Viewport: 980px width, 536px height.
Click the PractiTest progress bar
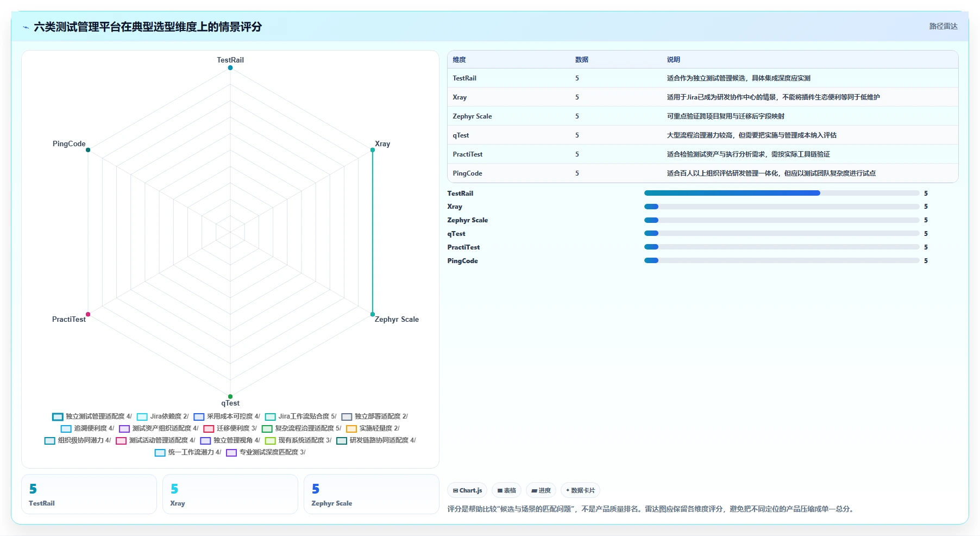tap(782, 247)
